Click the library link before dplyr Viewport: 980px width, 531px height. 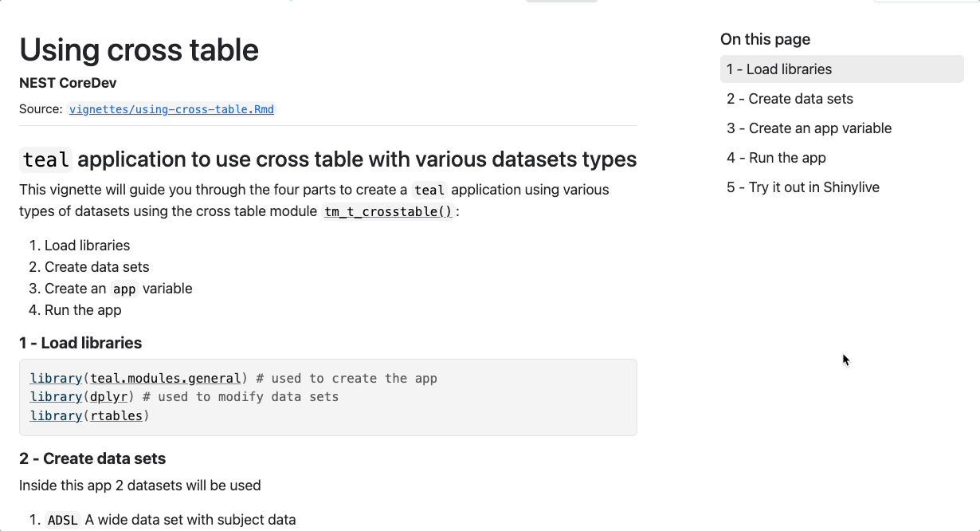pyautogui.click(x=56, y=396)
